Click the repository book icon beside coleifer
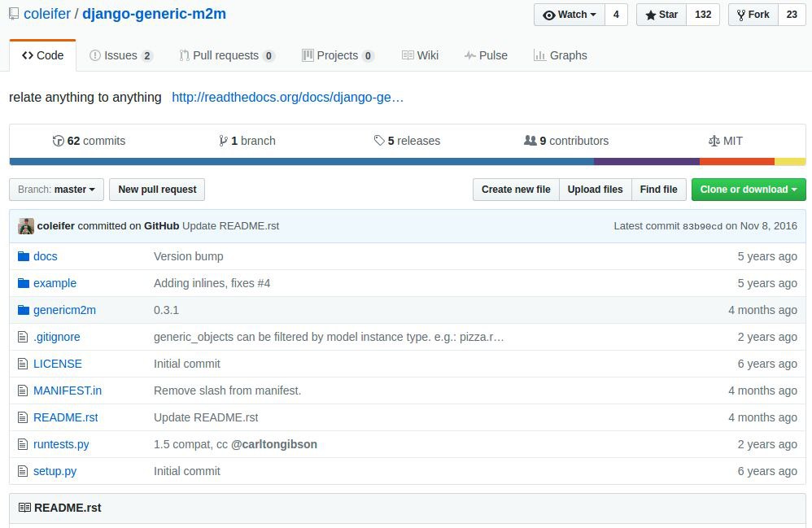The image size is (812, 528). [x=14, y=14]
